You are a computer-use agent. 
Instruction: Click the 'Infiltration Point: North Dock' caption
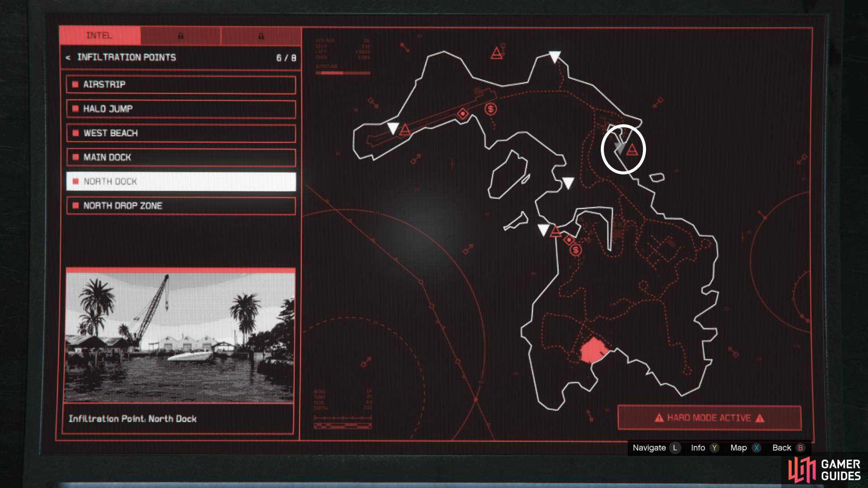point(132,419)
